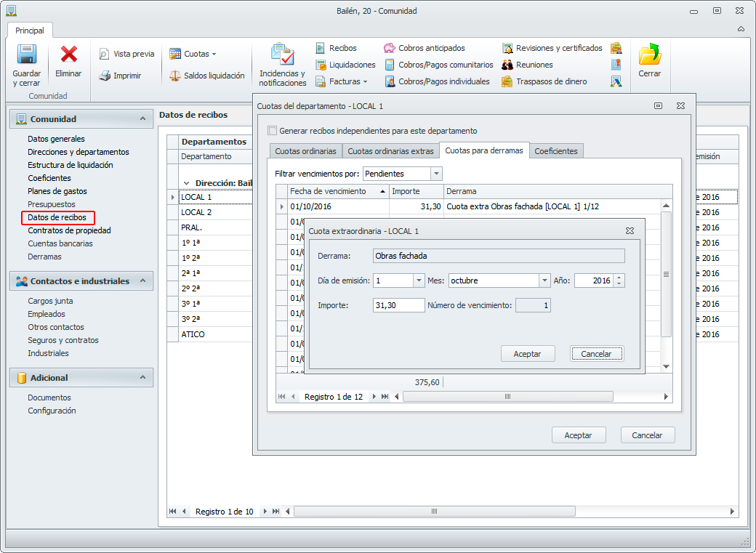The width and height of the screenshot is (756, 553).
Task: Click the Importe input field
Action: (x=398, y=306)
